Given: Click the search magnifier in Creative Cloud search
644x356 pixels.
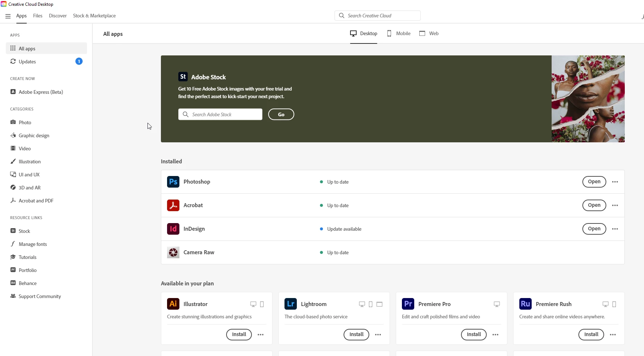Looking at the screenshot, I should click(x=341, y=16).
